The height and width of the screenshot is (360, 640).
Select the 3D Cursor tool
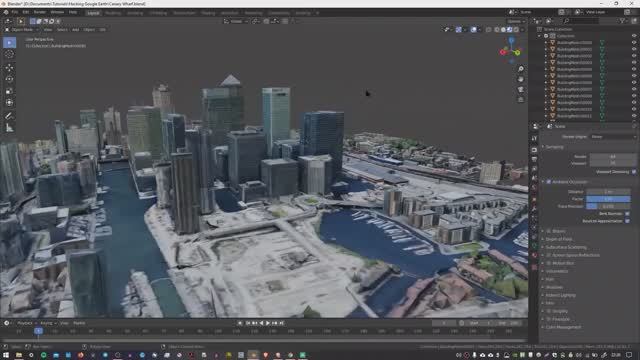click(x=9, y=54)
